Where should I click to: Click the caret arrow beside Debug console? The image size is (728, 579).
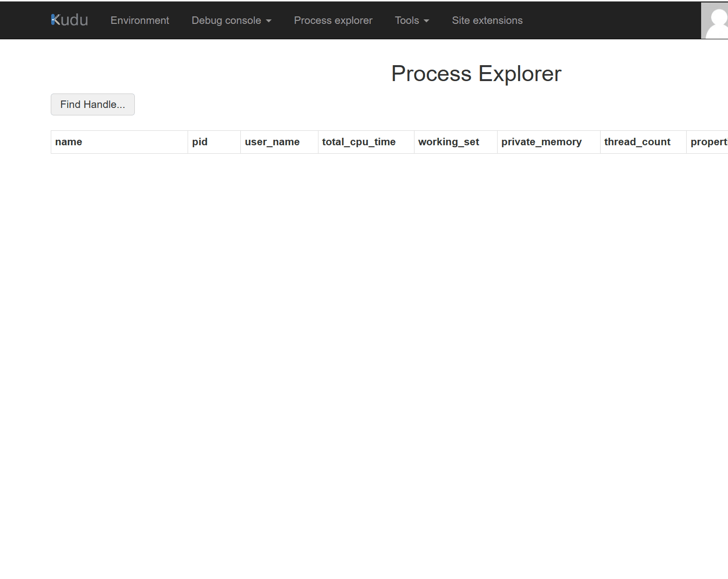[x=269, y=21]
